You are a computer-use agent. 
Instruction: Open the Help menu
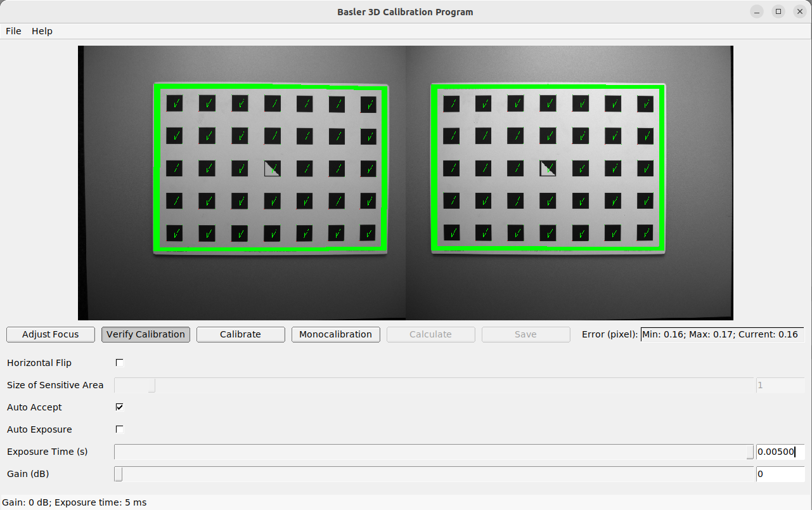pos(42,31)
